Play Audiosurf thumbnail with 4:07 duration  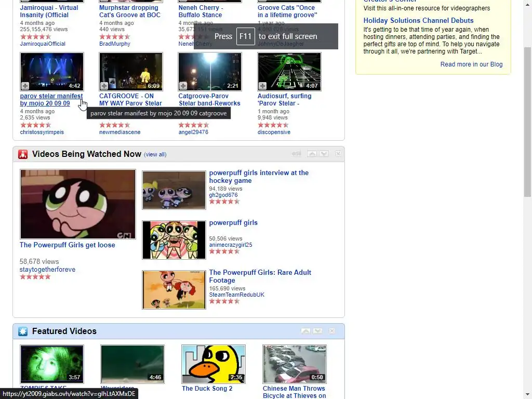289,72
